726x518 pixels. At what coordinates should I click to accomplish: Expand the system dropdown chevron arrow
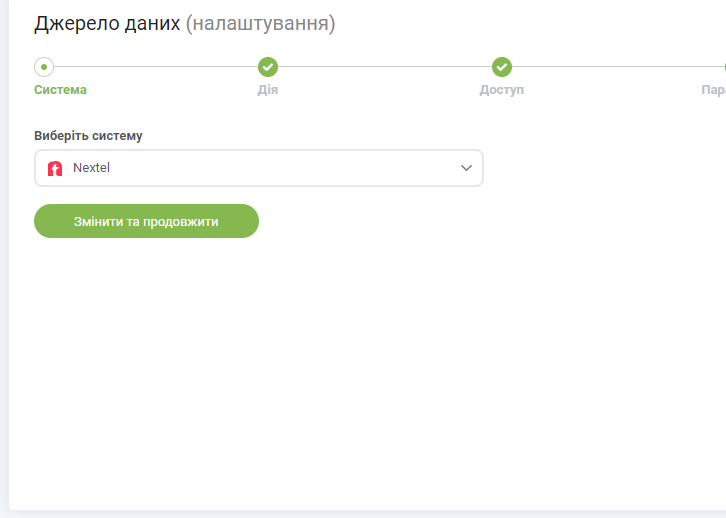coord(466,168)
